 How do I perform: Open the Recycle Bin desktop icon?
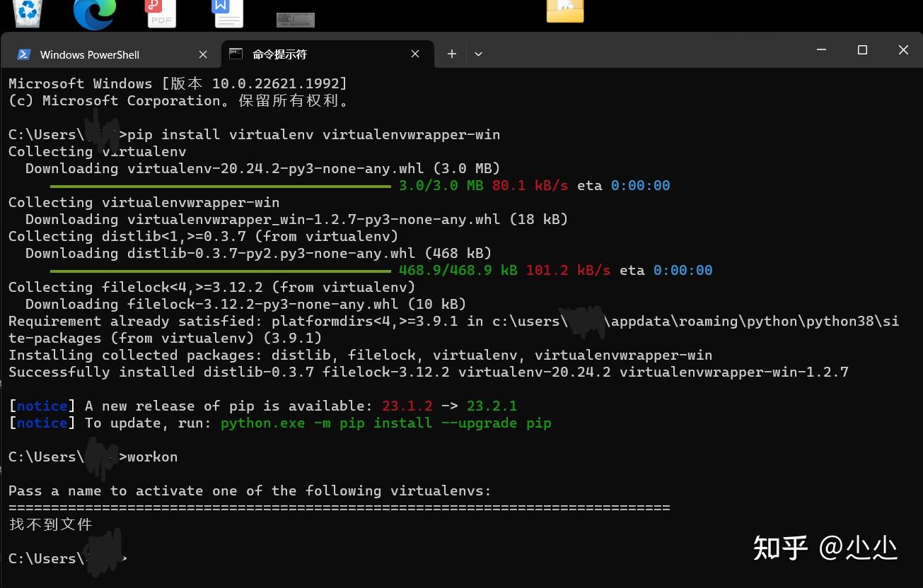(27, 13)
